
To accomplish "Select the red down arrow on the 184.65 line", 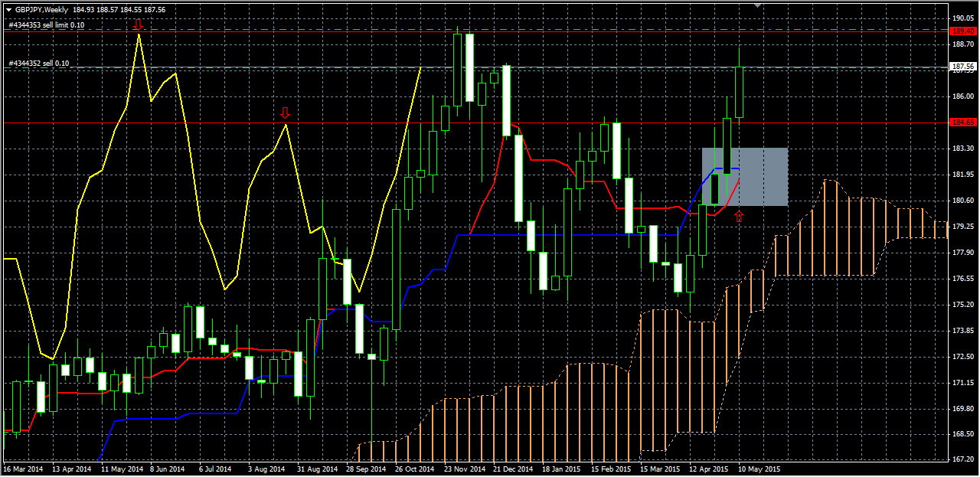I will (x=286, y=113).
